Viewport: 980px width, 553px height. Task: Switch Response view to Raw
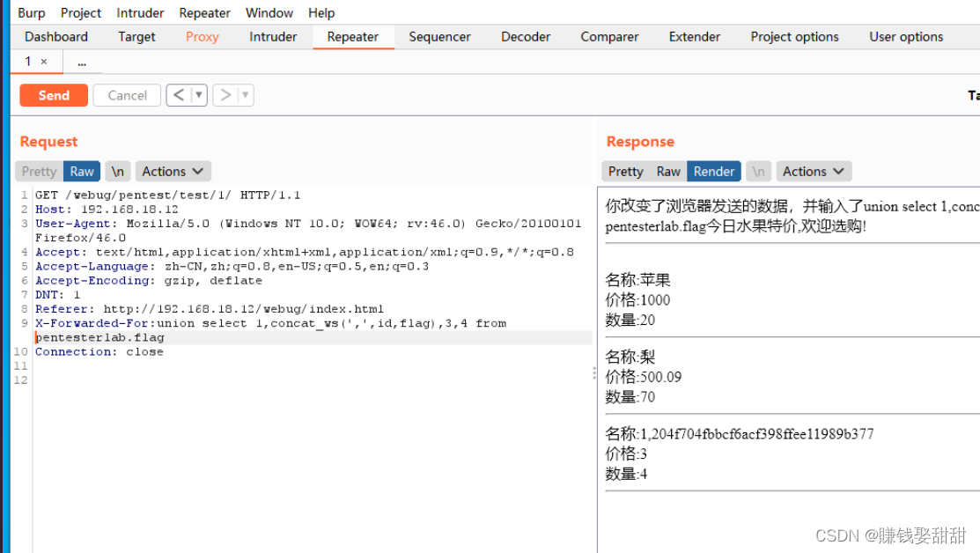tap(668, 171)
